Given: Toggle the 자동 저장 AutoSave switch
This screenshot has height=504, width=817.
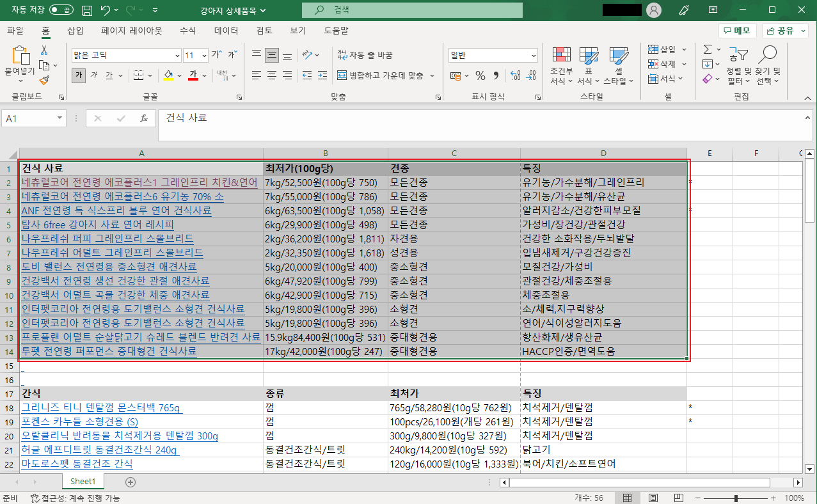Looking at the screenshot, I should pyautogui.click(x=61, y=10).
